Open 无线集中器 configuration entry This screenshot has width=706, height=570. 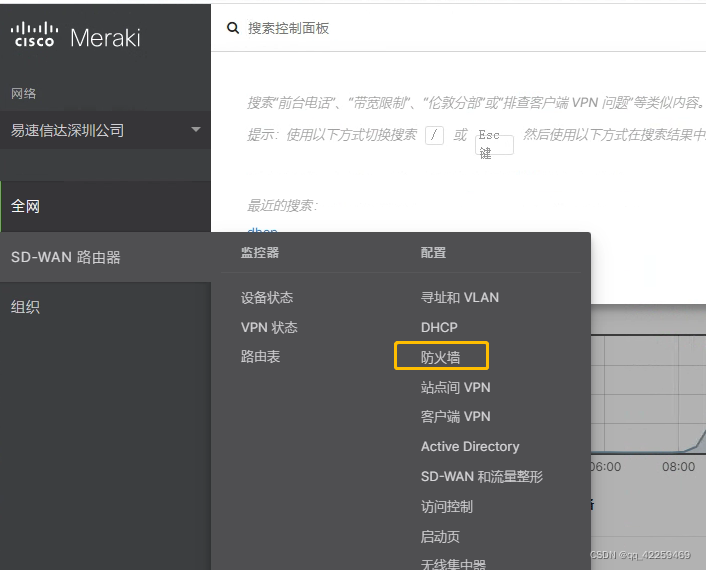453,564
